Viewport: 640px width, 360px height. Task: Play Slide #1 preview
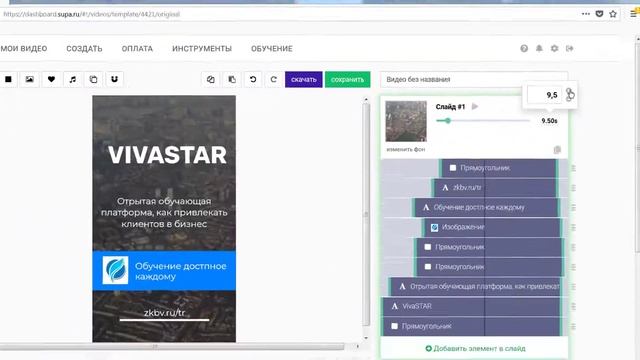point(475,107)
